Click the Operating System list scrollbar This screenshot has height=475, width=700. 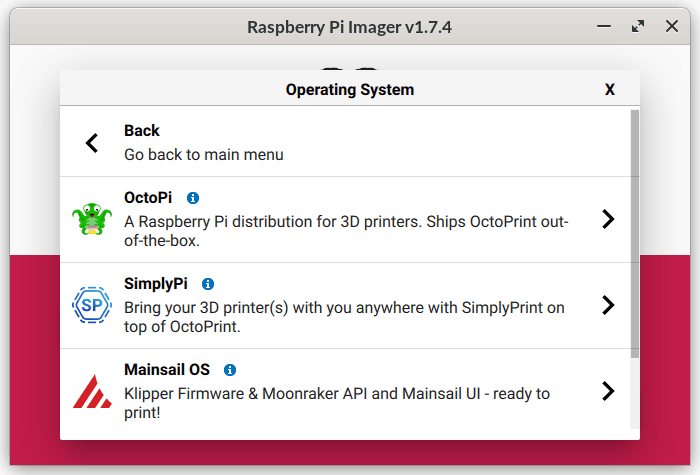point(635,233)
